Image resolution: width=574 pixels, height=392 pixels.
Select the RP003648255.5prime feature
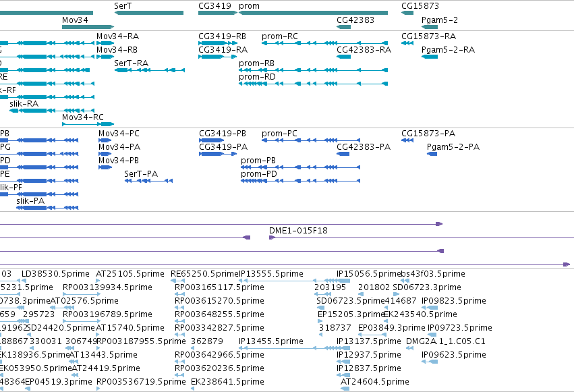pos(179,321)
